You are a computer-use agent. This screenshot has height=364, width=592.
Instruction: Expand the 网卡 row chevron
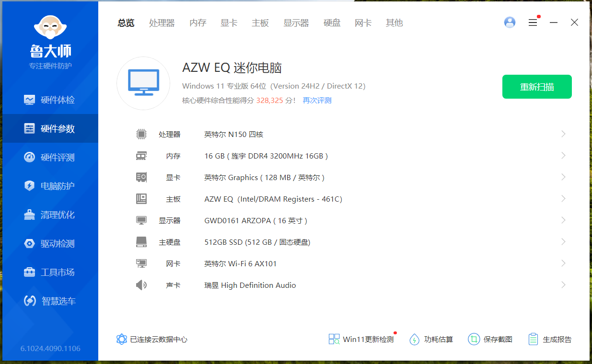click(563, 263)
